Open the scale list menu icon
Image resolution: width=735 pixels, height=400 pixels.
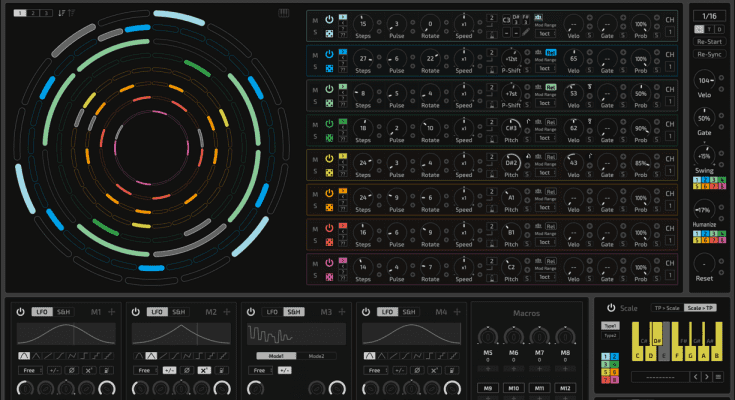718,377
